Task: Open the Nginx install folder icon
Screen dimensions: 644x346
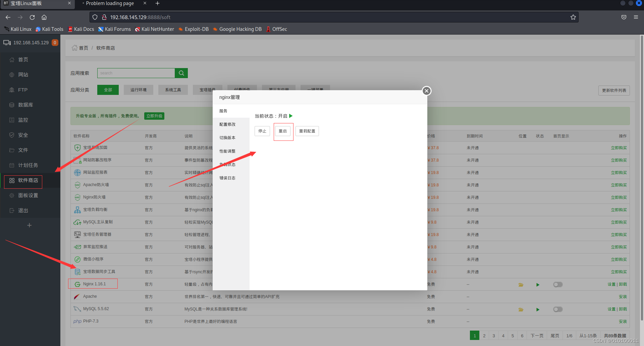Action: coord(521,285)
